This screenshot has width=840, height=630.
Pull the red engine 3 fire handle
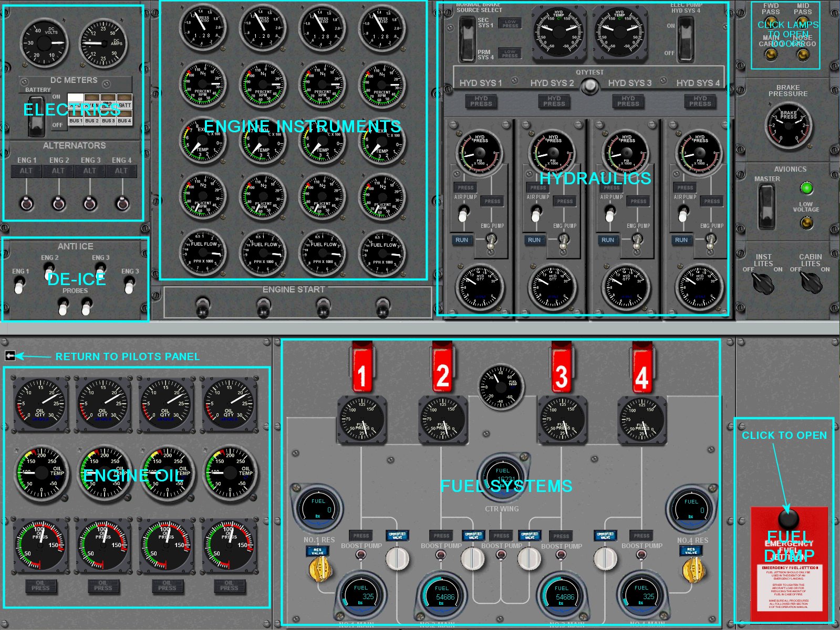pos(561,367)
